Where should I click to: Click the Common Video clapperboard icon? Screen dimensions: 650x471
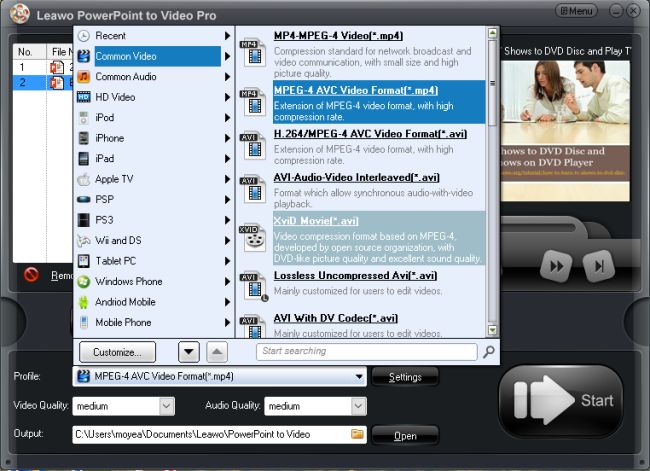84,56
